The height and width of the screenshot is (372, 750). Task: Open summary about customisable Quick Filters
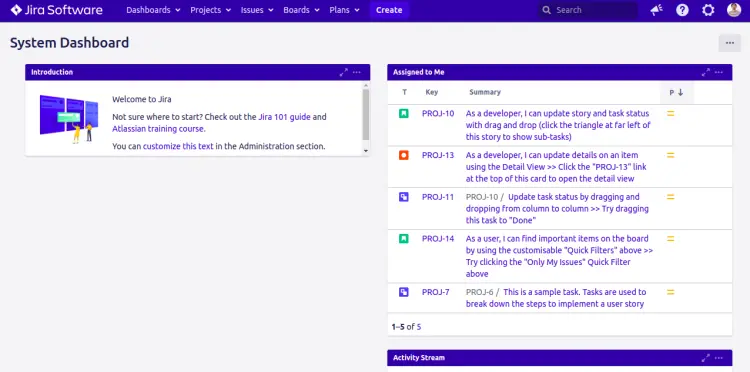[559, 256]
